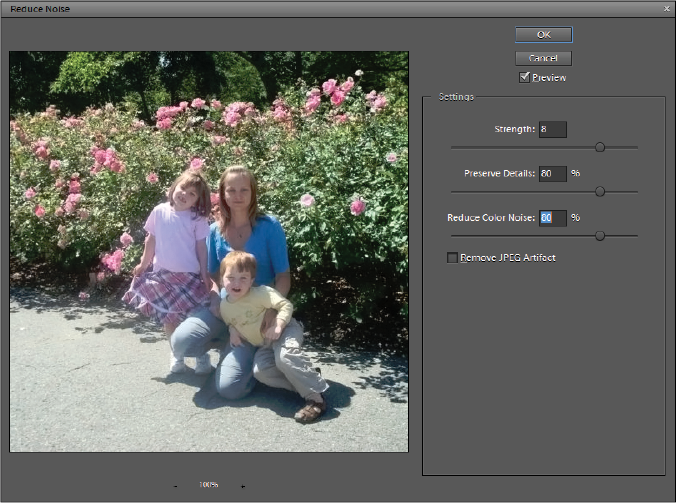Viewport: 680px width, 503px height.
Task: Click the Reduce Color Noise slider handle
Action: (600, 236)
